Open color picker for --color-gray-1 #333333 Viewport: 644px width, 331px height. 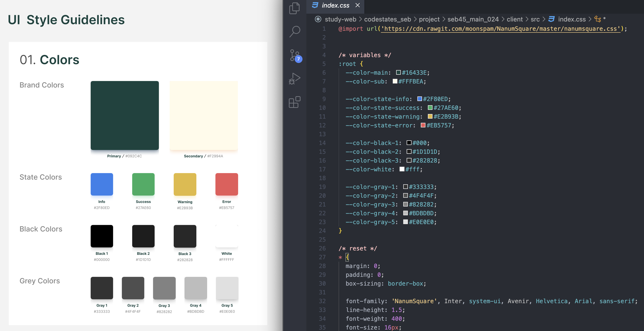pyautogui.click(x=405, y=187)
